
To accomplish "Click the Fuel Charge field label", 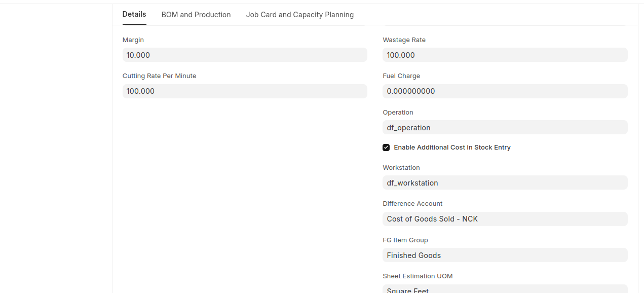I will tap(401, 76).
